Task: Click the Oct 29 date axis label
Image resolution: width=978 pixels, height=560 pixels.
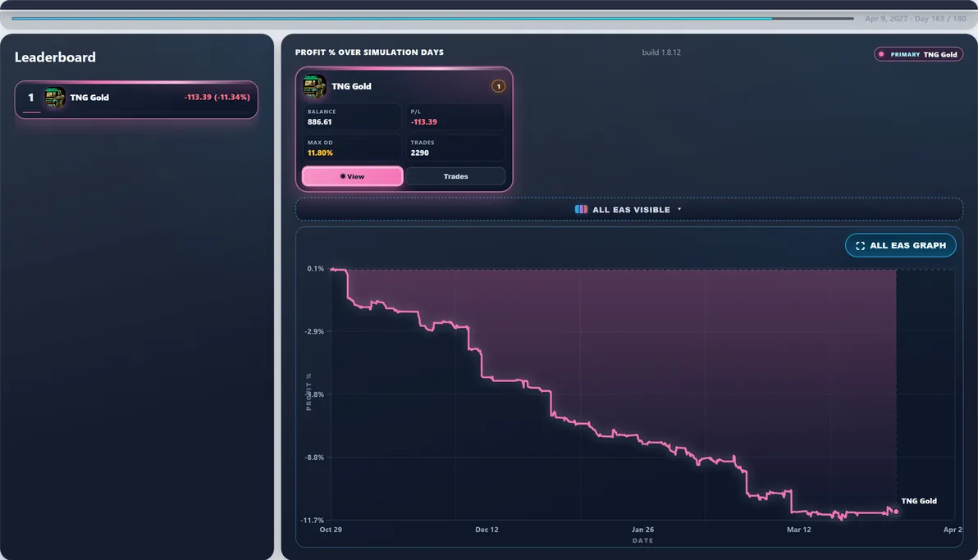Action: [331, 530]
